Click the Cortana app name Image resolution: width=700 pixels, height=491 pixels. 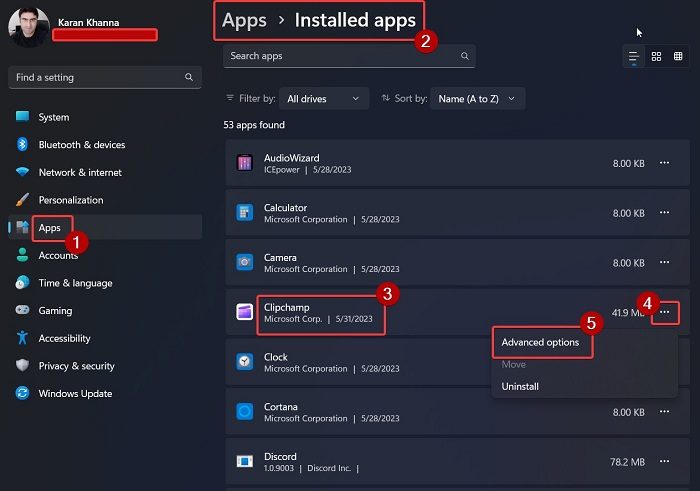(280, 407)
